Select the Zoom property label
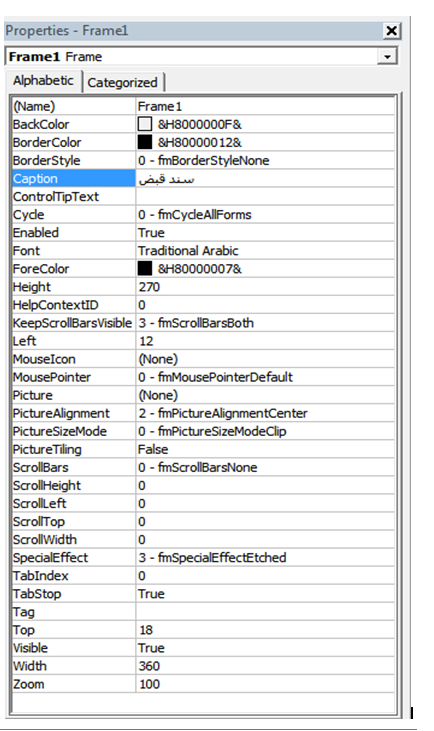Image resolution: width=434 pixels, height=731 pixels. [x=29, y=684]
